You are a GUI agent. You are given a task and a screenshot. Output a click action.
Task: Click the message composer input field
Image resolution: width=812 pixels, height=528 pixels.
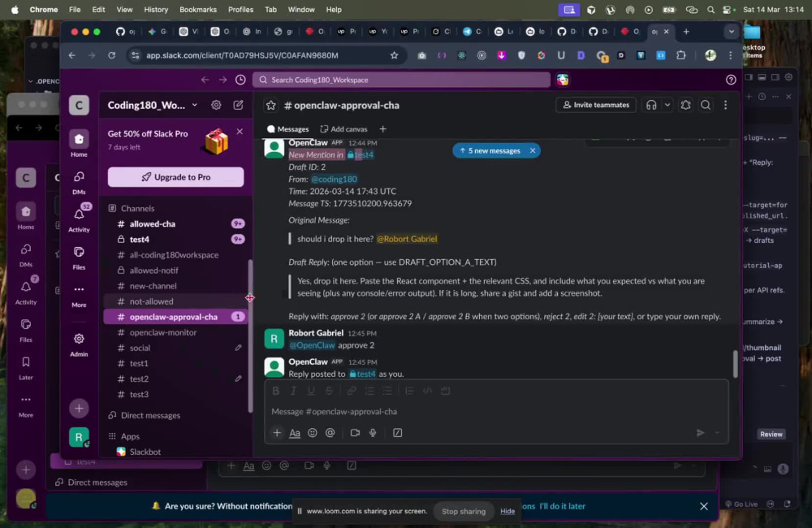pyautogui.click(x=496, y=411)
